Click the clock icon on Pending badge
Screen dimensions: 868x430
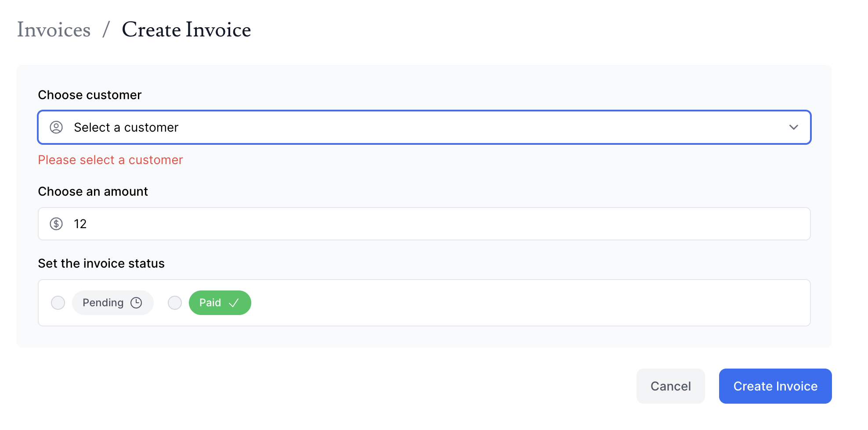click(x=136, y=303)
